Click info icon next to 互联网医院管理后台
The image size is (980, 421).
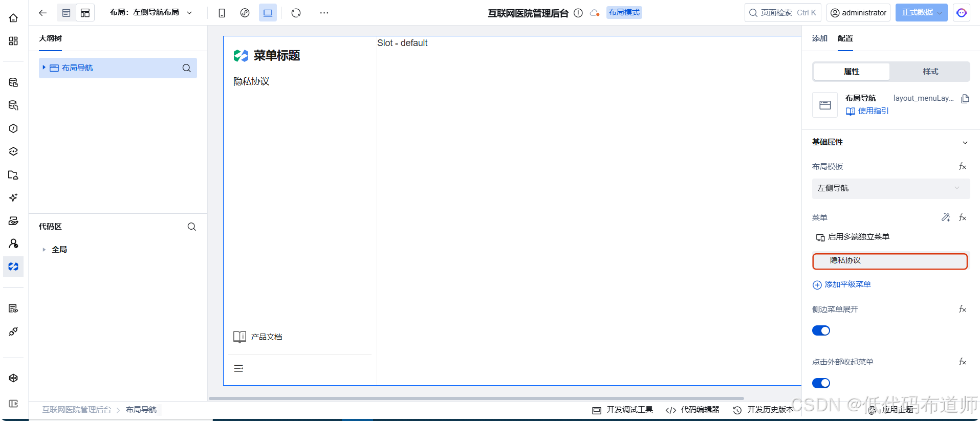[578, 13]
